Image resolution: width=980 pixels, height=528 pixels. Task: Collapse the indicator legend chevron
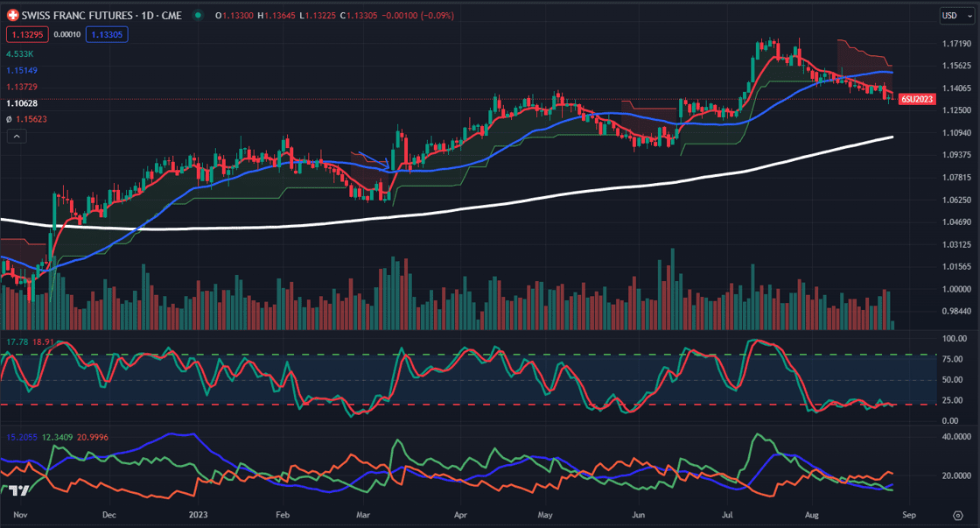(17, 136)
